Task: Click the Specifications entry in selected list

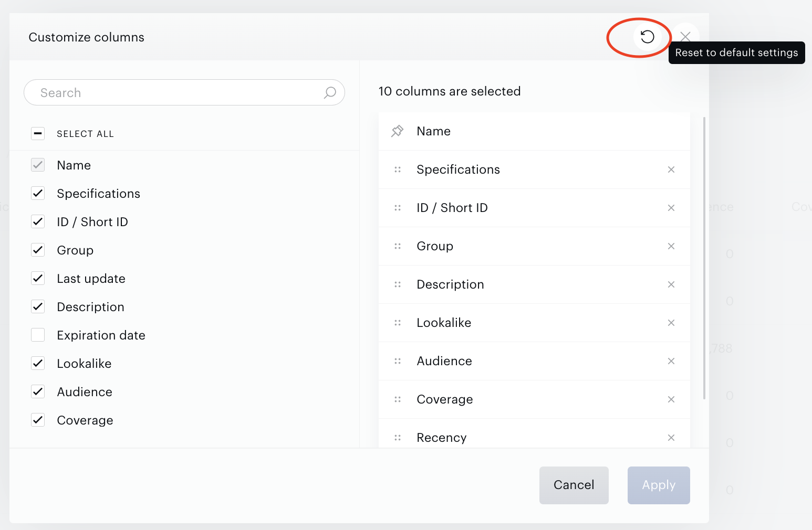Action: point(534,169)
